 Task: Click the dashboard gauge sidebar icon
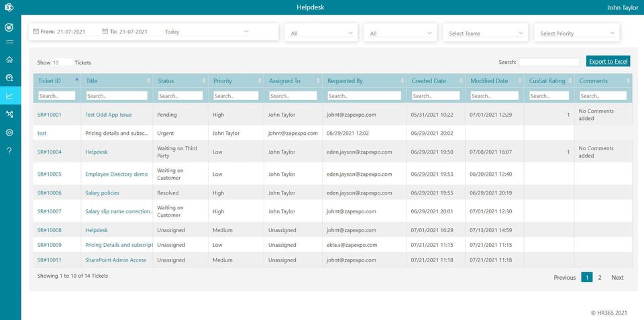click(9, 78)
